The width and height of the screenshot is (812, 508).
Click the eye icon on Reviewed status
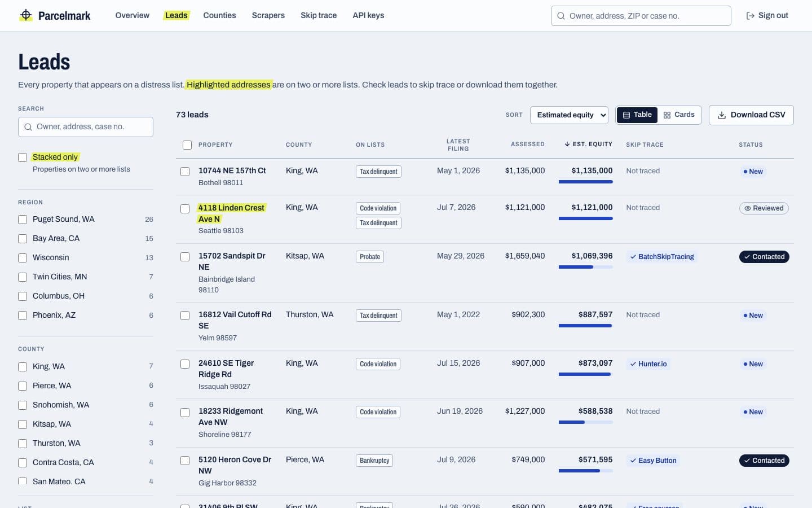(x=748, y=208)
